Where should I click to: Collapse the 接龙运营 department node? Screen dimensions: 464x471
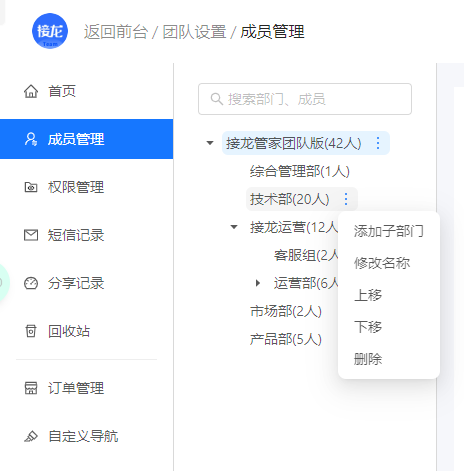[234, 227]
